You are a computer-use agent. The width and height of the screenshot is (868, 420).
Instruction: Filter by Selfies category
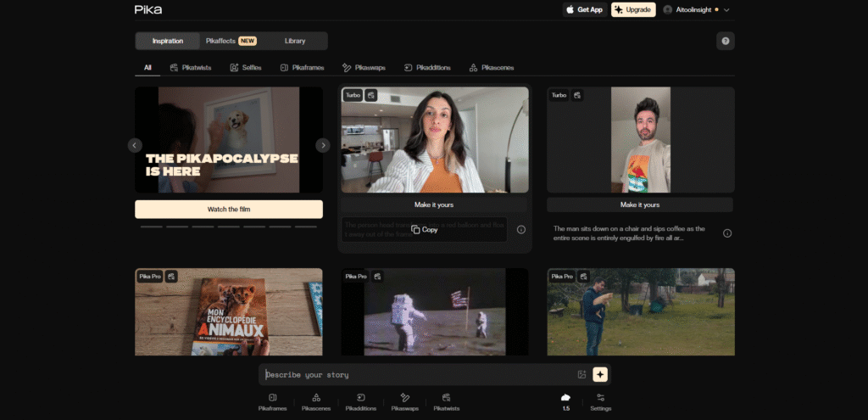click(x=246, y=68)
